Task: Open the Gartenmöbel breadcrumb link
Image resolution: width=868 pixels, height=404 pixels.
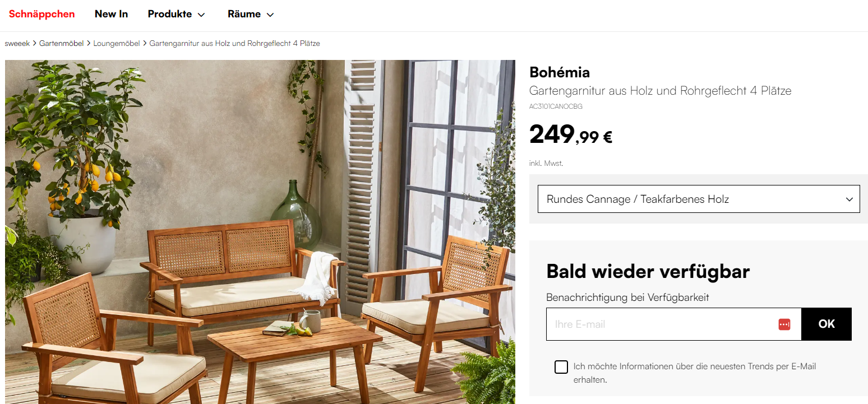Action: pos(62,43)
